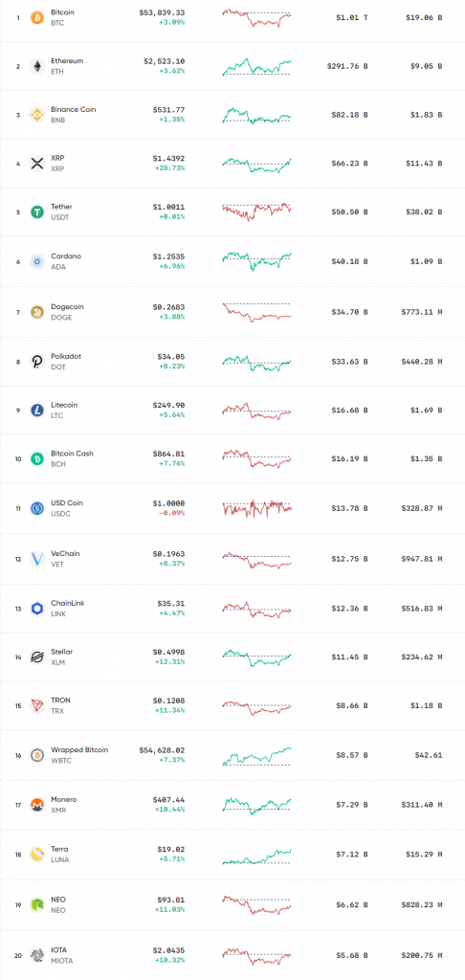This screenshot has width=465, height=980.
Task: Open the Litecoin name link
Action: tap(64, 405)
